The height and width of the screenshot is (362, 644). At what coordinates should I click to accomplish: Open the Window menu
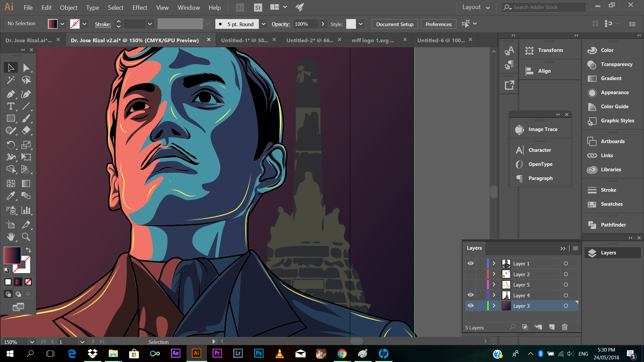189,7
